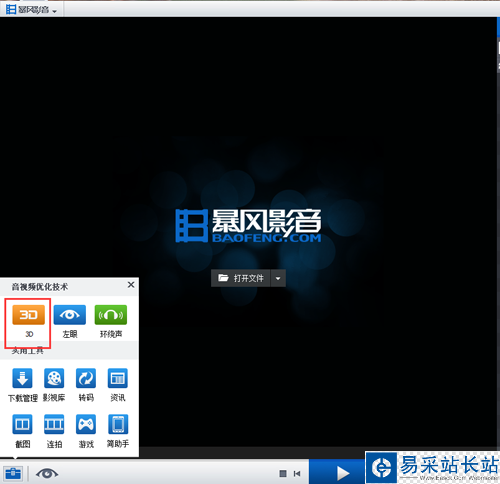
Task: Open the 游戏 games tool
Action: 86,424
